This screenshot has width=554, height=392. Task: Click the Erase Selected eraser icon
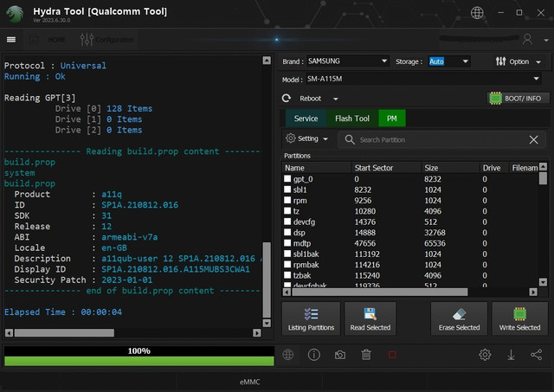point(460,314)
